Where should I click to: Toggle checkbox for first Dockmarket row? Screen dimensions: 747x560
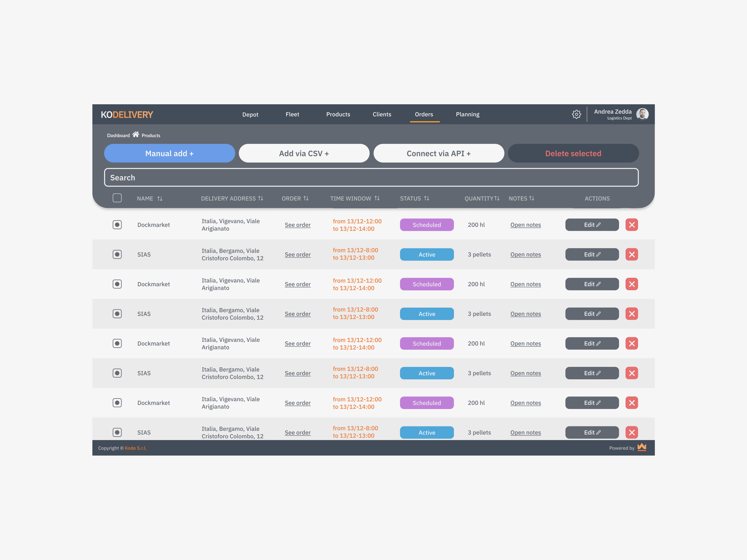pyautogui.click(x=117, y=225)
